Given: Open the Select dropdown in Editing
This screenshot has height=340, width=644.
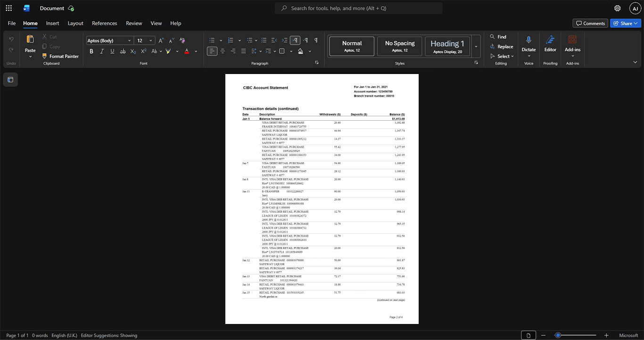Looking at the screenshot, I should coord(502,56).
